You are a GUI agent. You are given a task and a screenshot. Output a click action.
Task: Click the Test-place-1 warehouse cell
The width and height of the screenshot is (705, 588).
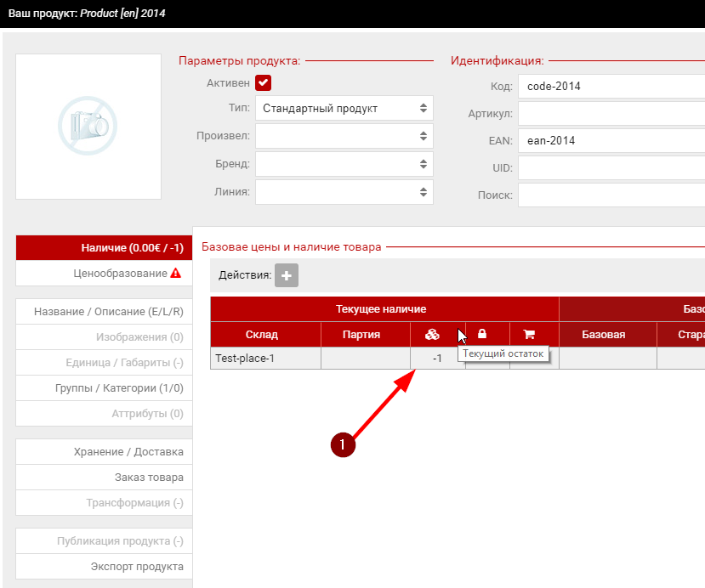[264, 359]
